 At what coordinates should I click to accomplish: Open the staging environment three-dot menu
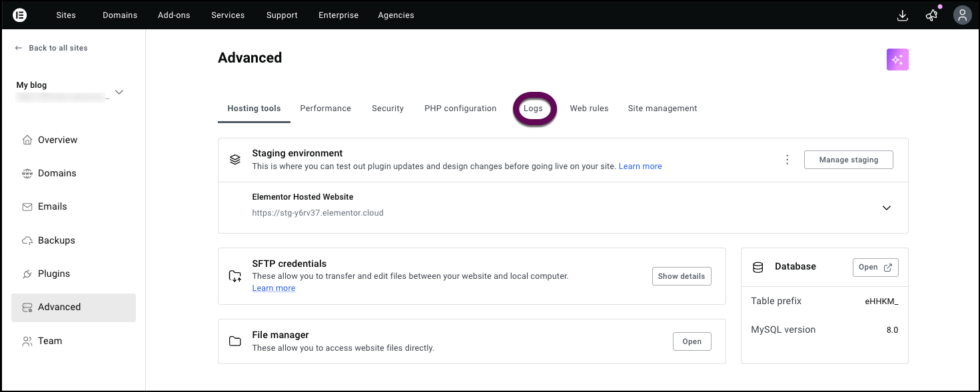(787, 159)
